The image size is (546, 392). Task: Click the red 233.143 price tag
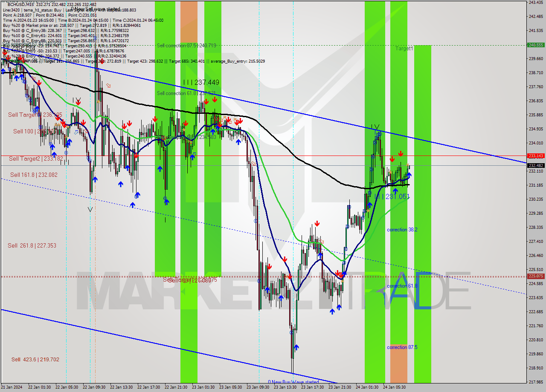pyautogui.click(x=536, y=156)
